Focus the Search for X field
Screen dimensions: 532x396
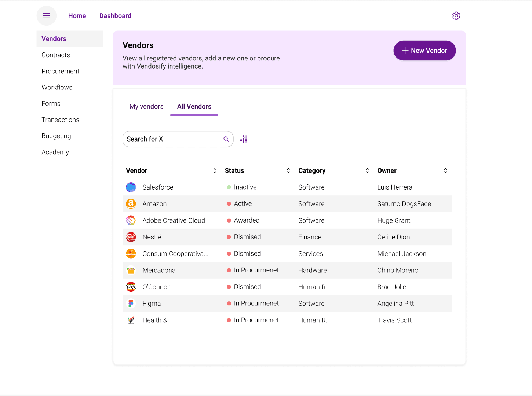click(178, 139)
